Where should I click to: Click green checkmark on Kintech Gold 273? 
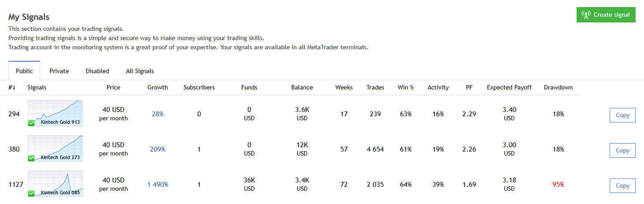pos(31,158)
